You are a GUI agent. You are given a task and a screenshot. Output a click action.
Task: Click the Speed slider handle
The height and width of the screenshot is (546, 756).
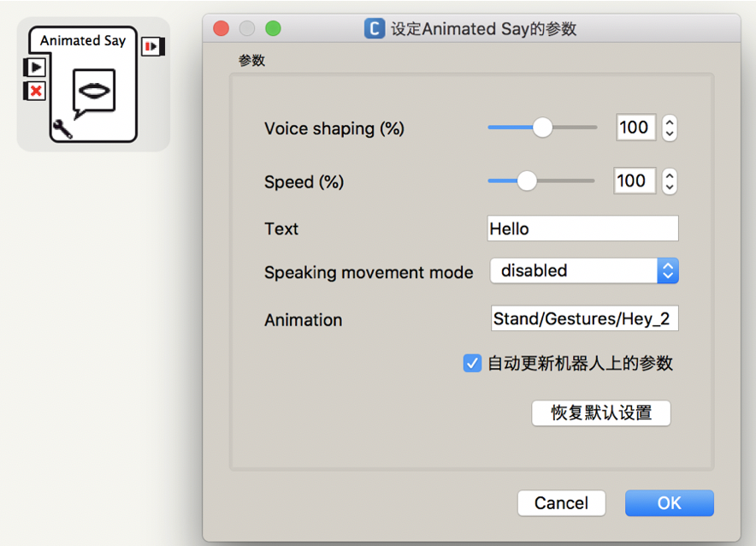(527, 181)
